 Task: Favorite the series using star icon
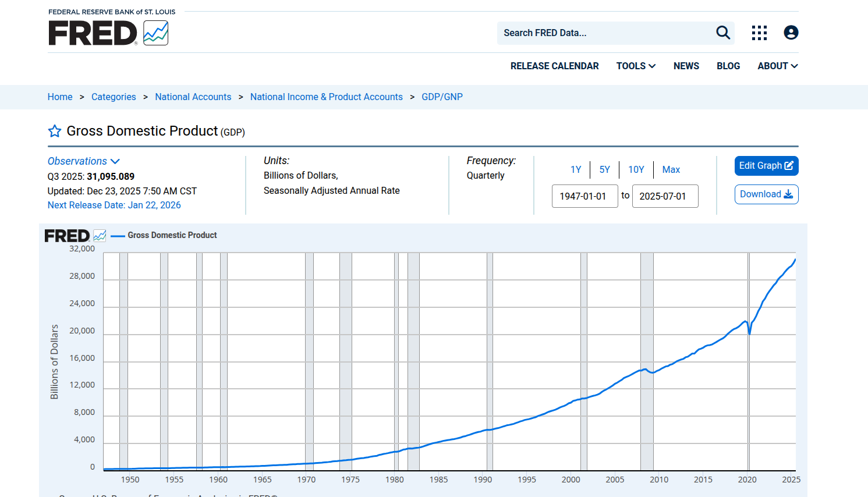tap(55, 132)
